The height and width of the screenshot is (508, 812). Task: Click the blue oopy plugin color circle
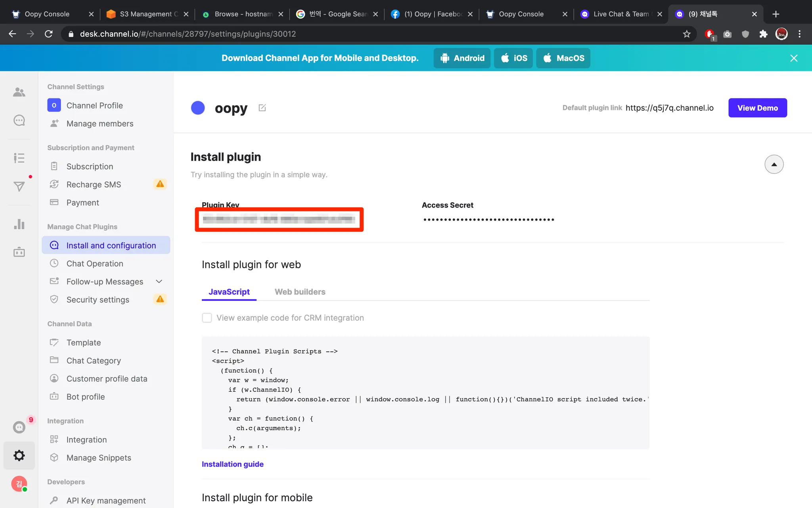198,108
